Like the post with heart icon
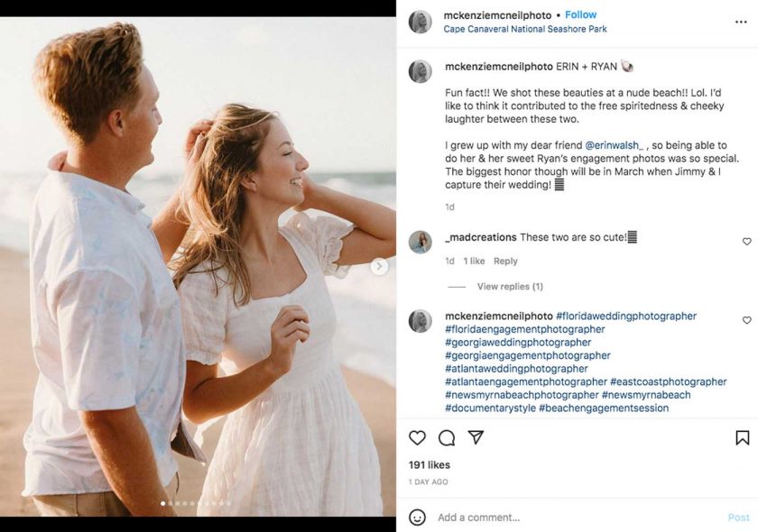This screenshot has height=532, width=758. 417,437
